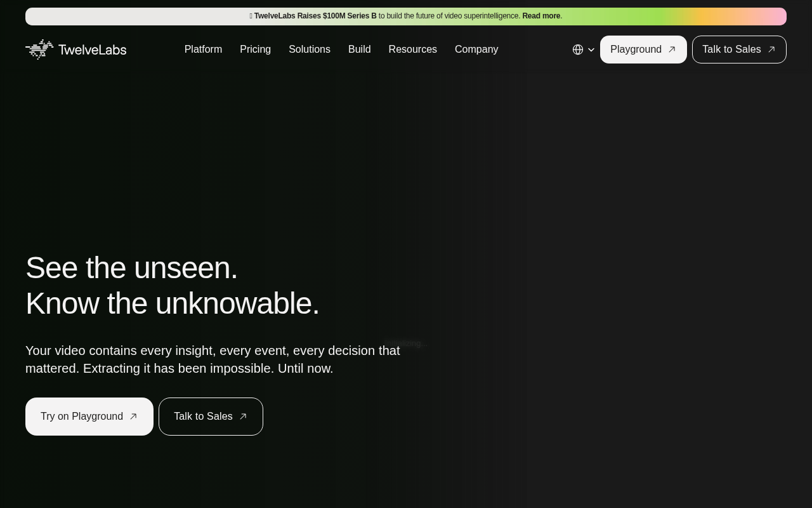
Task: Click the hero Talk to Sales button
Action: click(211, 417)
